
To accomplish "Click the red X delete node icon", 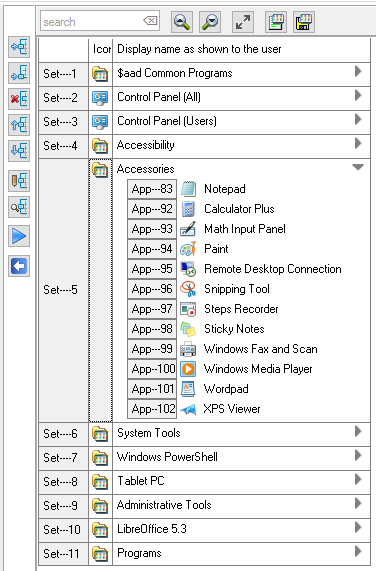I will click(x=19, y=99).
